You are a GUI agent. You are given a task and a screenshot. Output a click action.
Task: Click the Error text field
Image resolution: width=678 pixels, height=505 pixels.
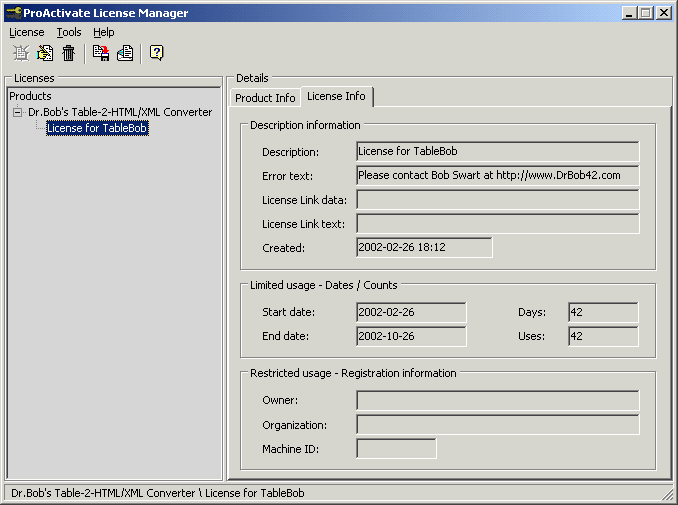[498, 175]
